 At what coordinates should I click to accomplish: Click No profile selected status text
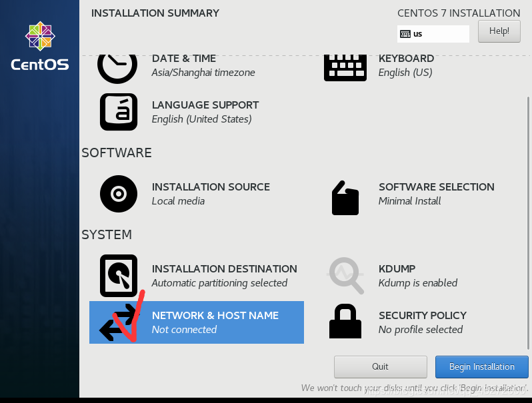click(x=421, y=330)
